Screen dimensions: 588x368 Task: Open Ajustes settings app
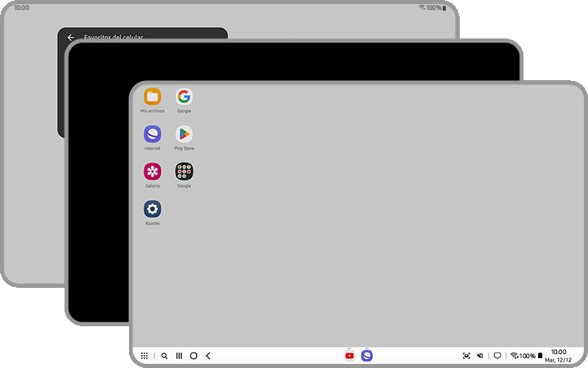(x=153, y=209)
